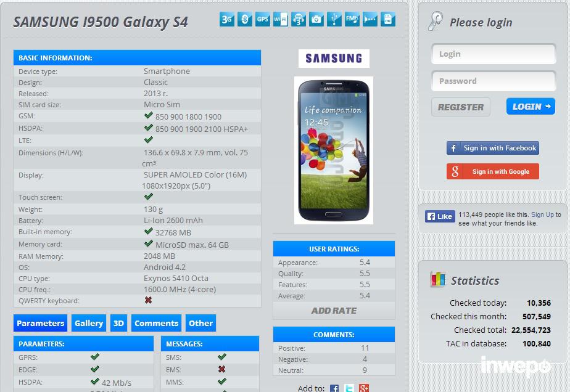Share to Google Plus via Add to icon
The width and height of the screenshot is (570, 392).
(x=363, y=388)
